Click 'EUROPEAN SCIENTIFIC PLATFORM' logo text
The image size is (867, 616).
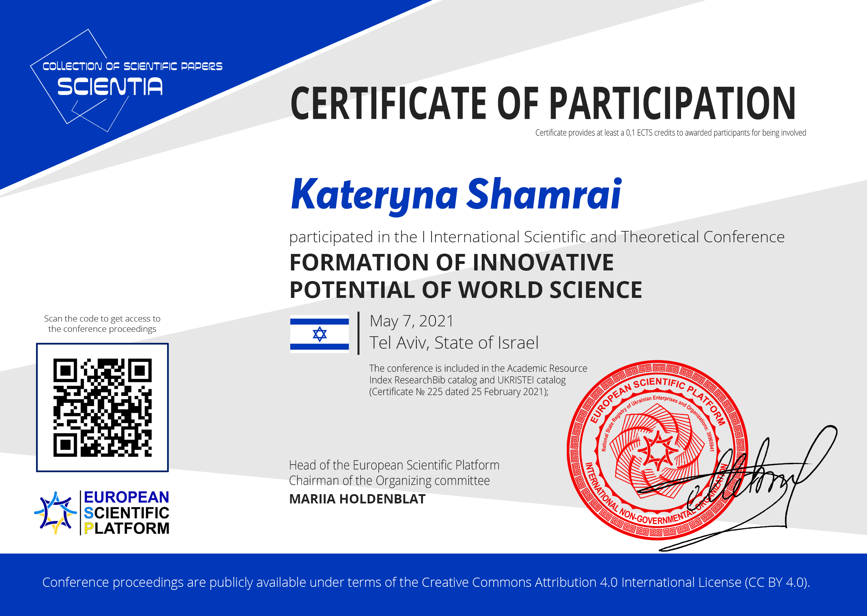126,512
